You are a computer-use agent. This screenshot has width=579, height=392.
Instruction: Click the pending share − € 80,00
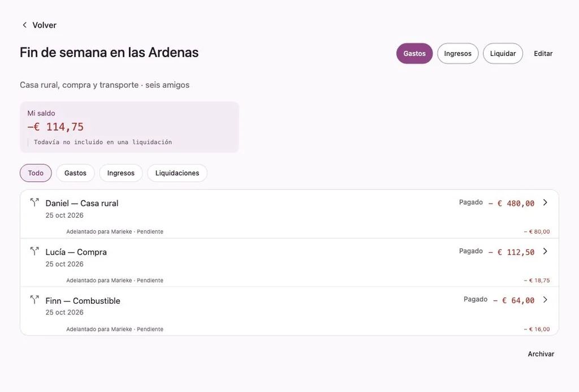coord(537,232)
